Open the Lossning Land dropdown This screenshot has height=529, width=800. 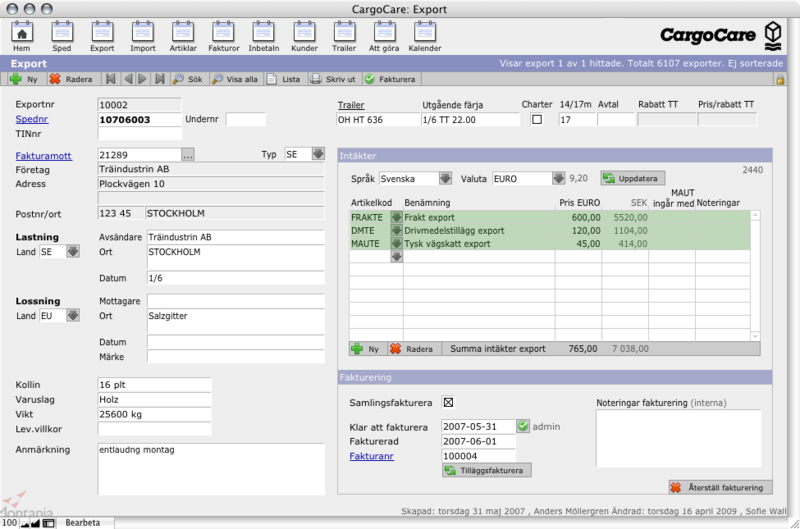[73, 315]
